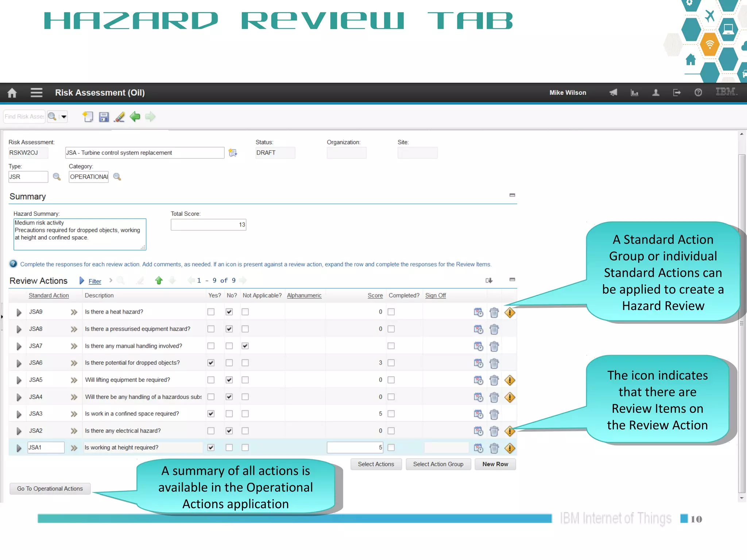The width and height of the screenshot is (747, 560).
Task: Open the reports bar-chart icon
Action: [635, 93]
